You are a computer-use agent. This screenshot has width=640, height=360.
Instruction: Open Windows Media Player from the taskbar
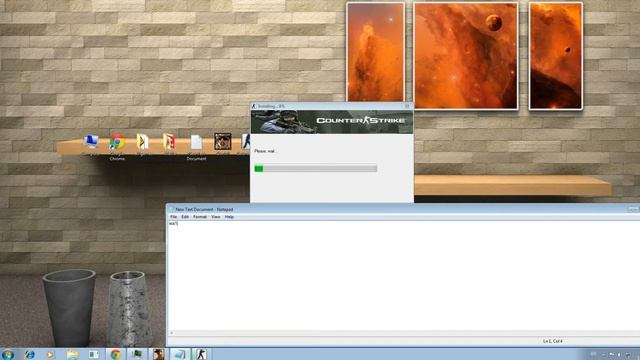pos(50,355)
